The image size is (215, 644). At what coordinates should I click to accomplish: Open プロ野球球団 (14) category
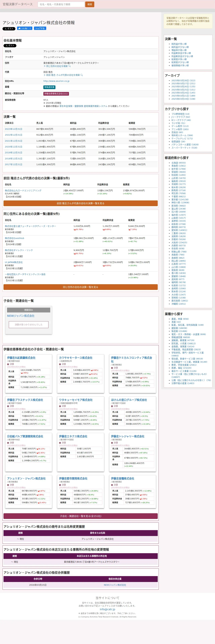coord(180,114)
